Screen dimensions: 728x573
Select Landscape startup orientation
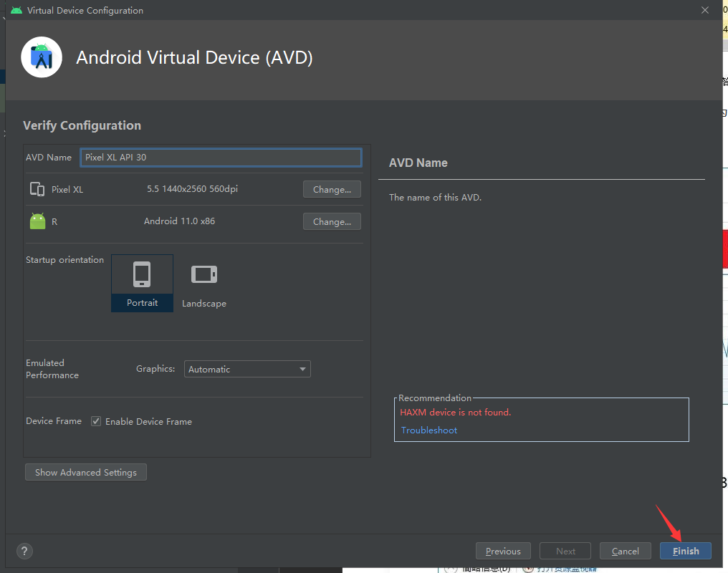203,283
